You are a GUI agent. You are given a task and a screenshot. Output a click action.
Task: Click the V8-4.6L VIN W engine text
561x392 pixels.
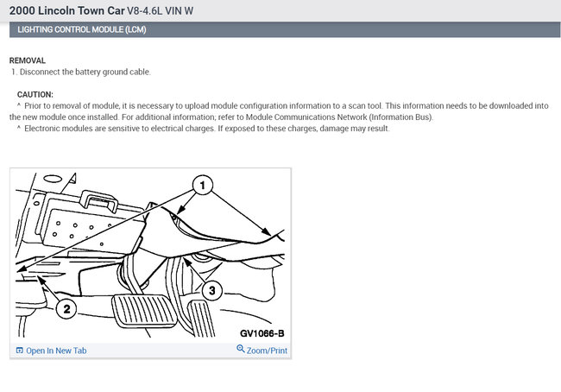160,11
